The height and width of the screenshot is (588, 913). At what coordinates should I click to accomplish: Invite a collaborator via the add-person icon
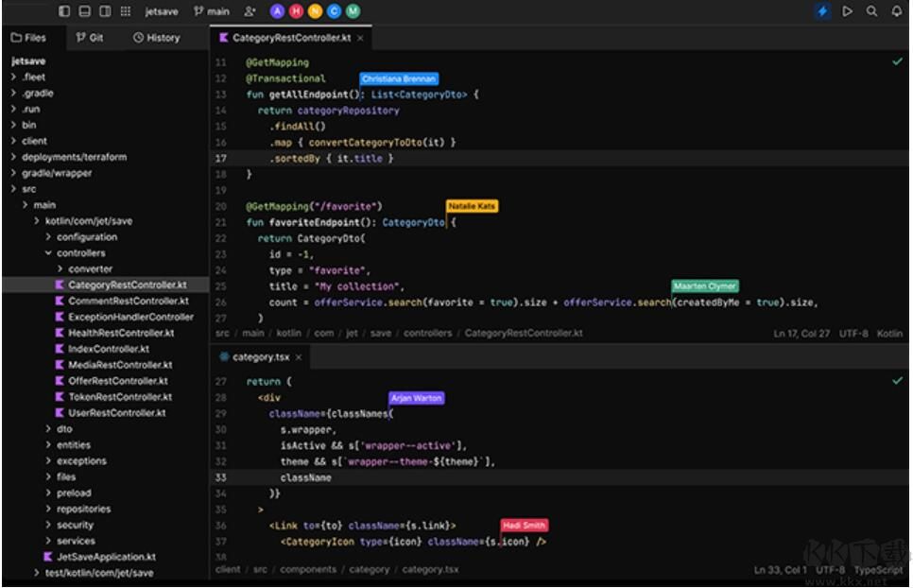[x=249, y=11]
